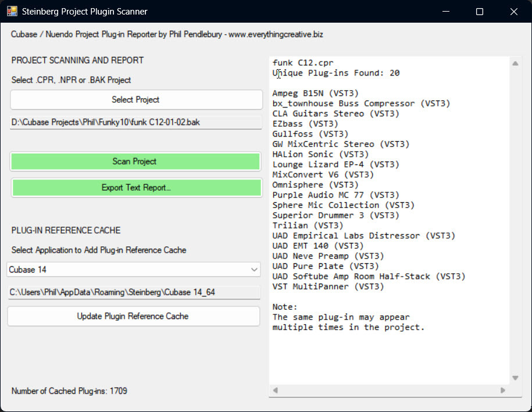The image size is (532, 412).
Task: Click the report scroll down arrow
Action: tap(515, 378)
